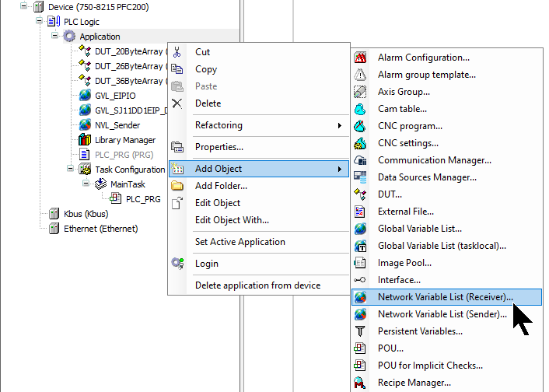Click the CNC program icon
The image size is (549, 392).
[x=360, y=126]
